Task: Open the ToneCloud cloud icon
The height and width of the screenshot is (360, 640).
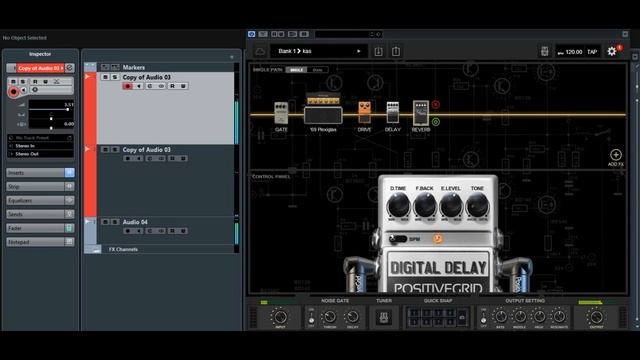Action: coord(260,51)
